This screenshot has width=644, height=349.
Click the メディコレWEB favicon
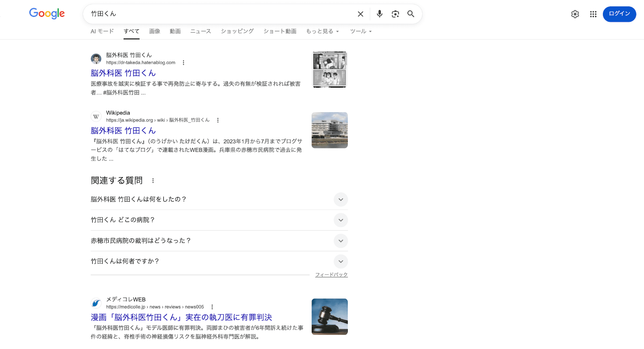tap(96, 303)
